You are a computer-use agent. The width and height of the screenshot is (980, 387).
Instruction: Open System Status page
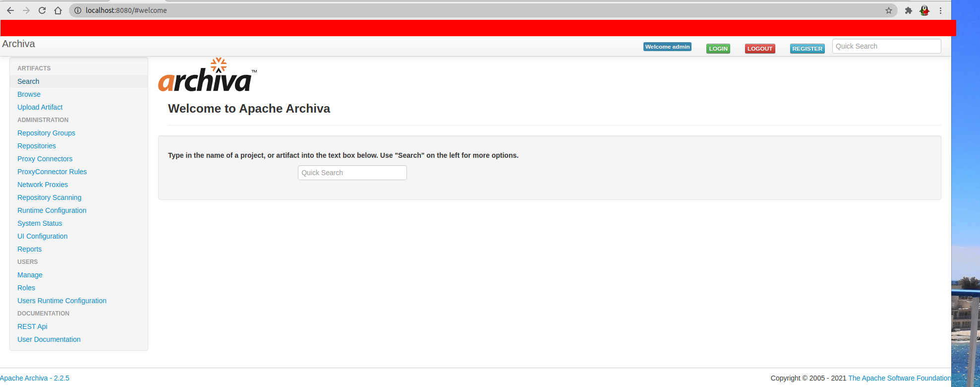click(40, 223)
